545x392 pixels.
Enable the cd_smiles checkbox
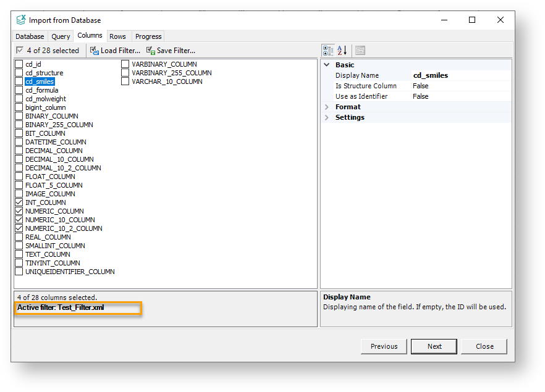pyautogui.click(x=19, y=81)
